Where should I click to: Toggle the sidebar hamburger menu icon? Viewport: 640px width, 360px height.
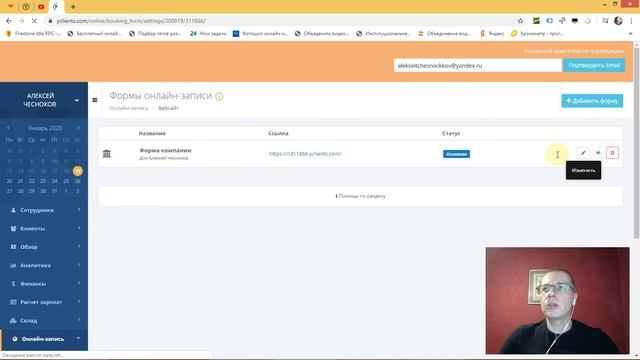click(95, 100)
